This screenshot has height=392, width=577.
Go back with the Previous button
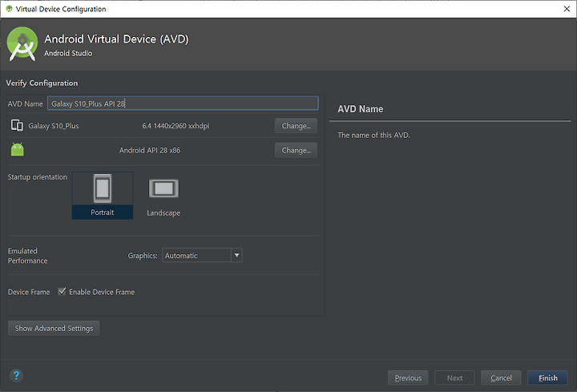(408, 378)
